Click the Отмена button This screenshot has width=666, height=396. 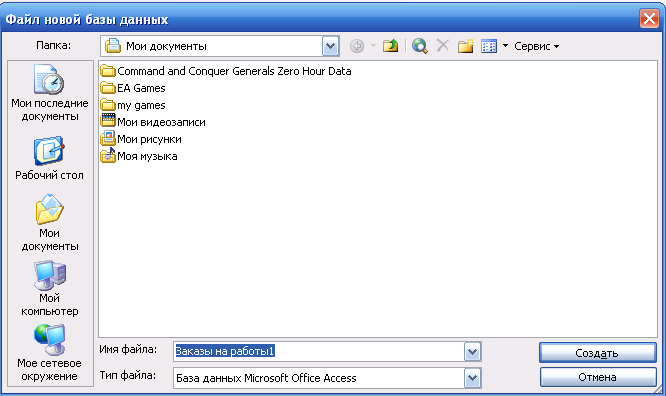click(x=598, y=377)
